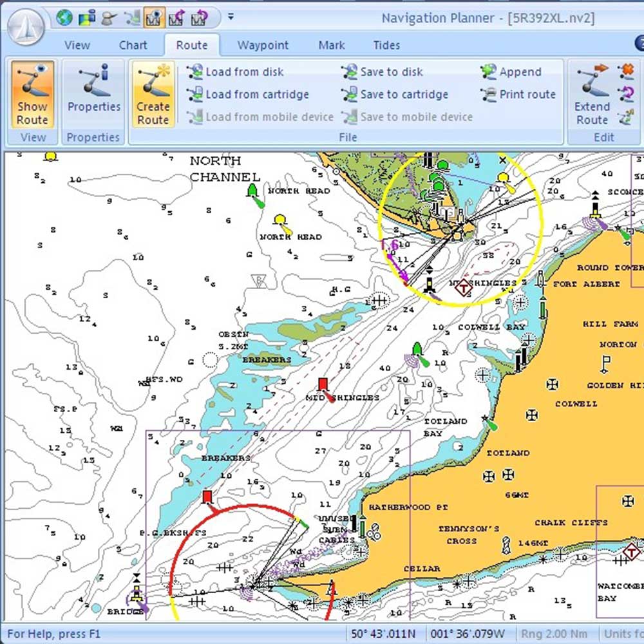Select the Extend Route tool
Viewport: 644px width, 644px height.
591,95
